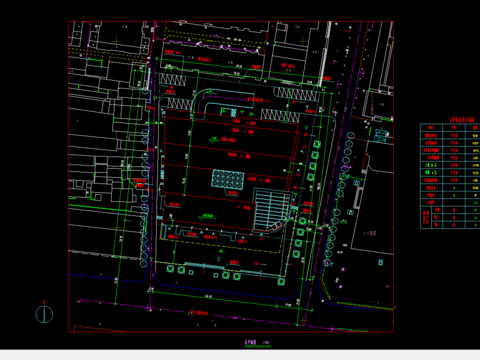Select the first green-labeled row in the table

[450, 165]
